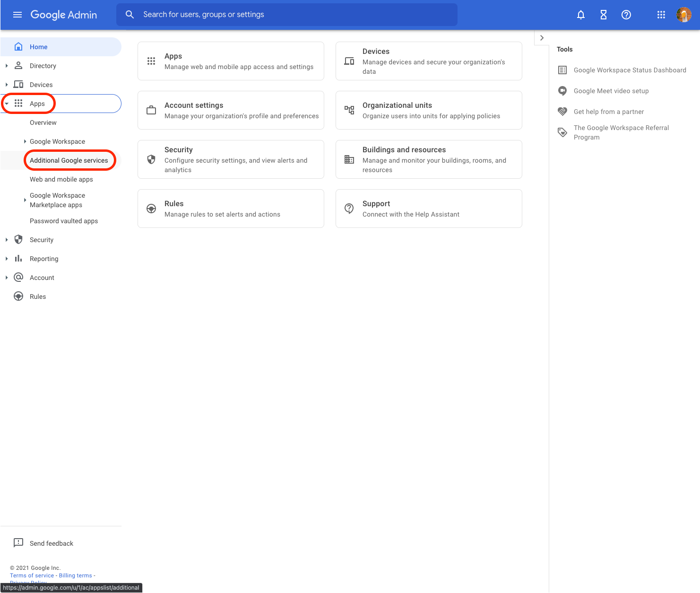Click the Devices icon in the sidebar
Image resolution: width=700 pixels, height=593 pixels.
[x=18, y=84]
